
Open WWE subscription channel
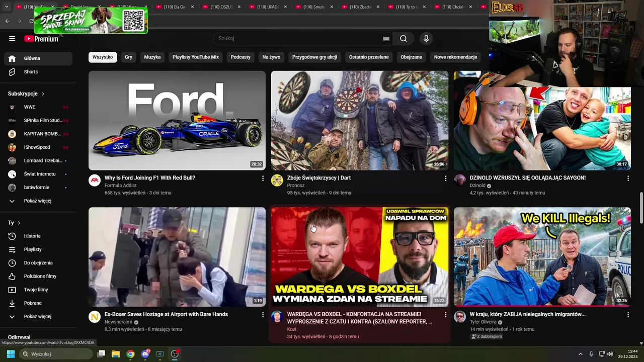[38, 107]
